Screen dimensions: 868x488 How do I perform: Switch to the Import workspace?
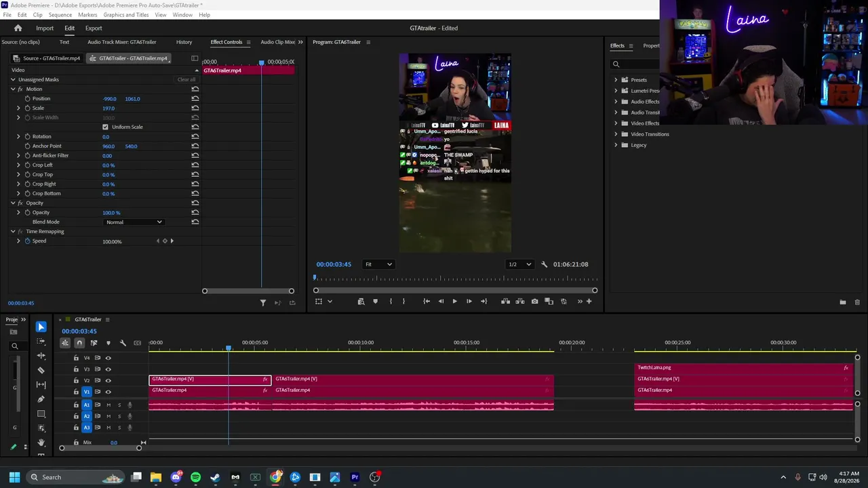tap(45, 28)
